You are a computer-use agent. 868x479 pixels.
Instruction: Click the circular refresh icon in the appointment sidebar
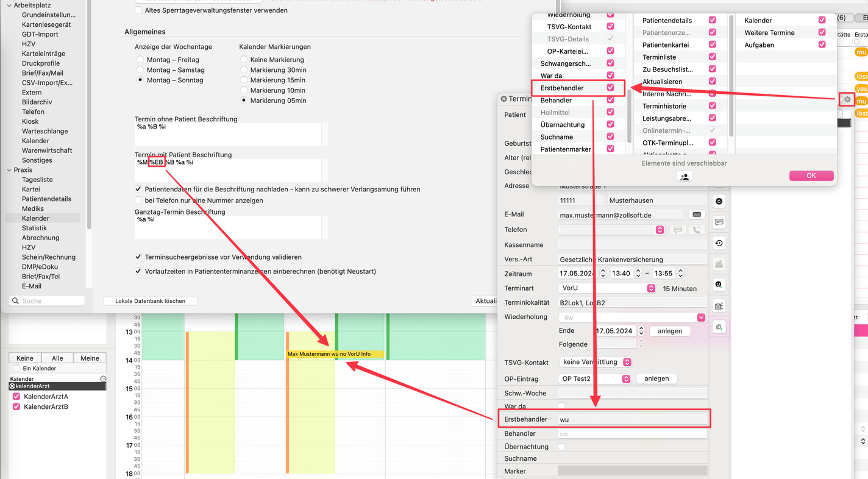point(719,202)
